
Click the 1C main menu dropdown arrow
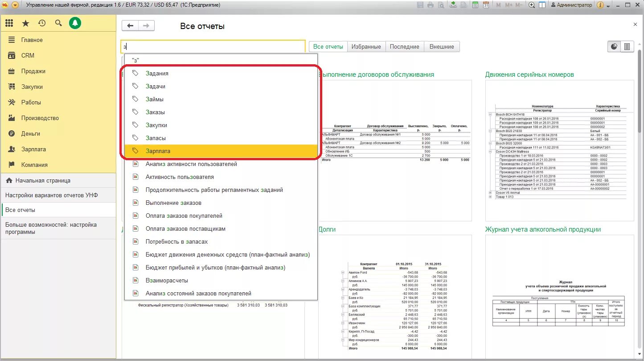tap(15, 5)
